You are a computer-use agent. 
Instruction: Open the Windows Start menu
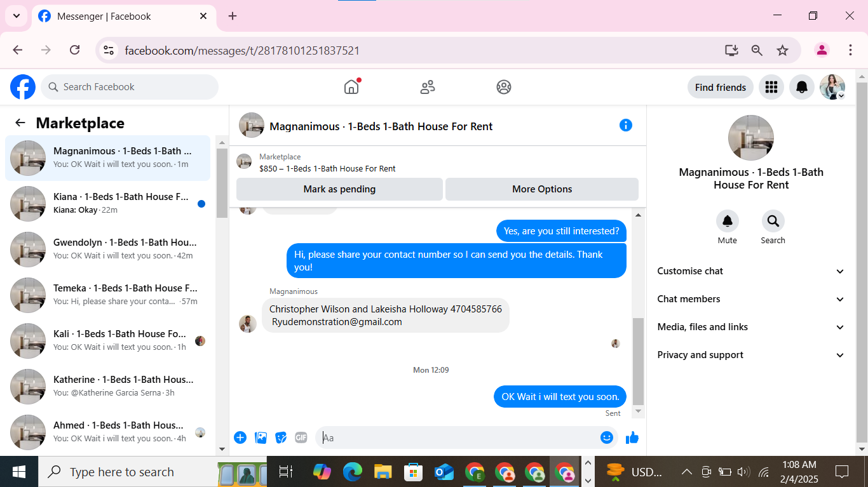click(x=19, y=472)
